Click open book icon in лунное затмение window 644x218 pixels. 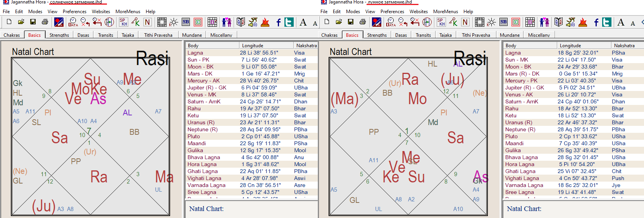(558, 22)
